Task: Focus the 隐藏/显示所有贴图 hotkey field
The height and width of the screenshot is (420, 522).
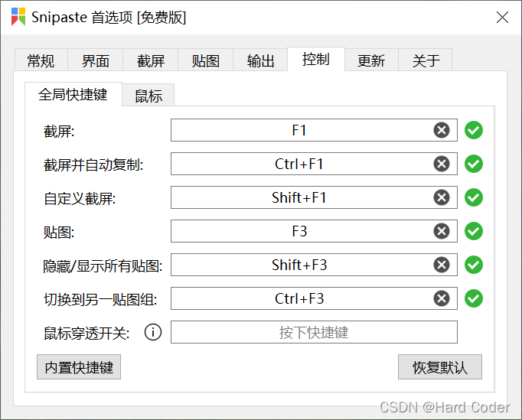Action: [314, 265]
